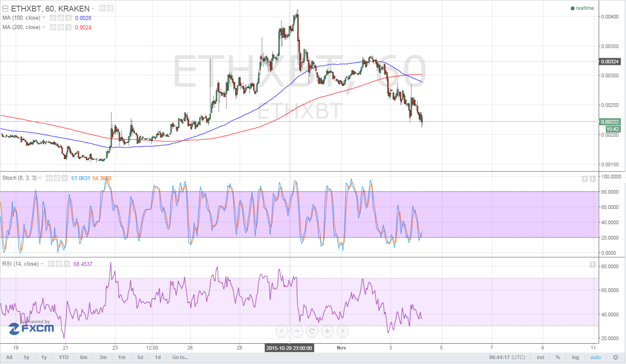The width and height of the screenshot is (626, 364).
Task: Select the 3m time range
Action: pos(103,357)
